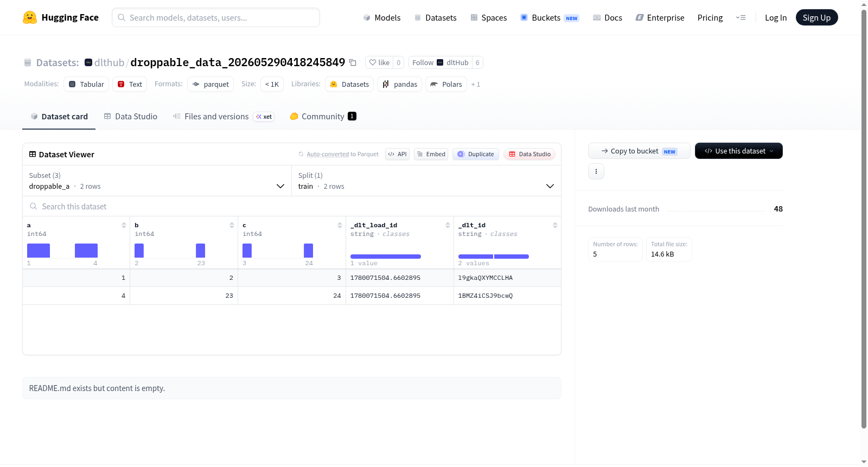Open the API button in Dataset Viewer
This screenshot has width=868, height=467.
(397, 154)
